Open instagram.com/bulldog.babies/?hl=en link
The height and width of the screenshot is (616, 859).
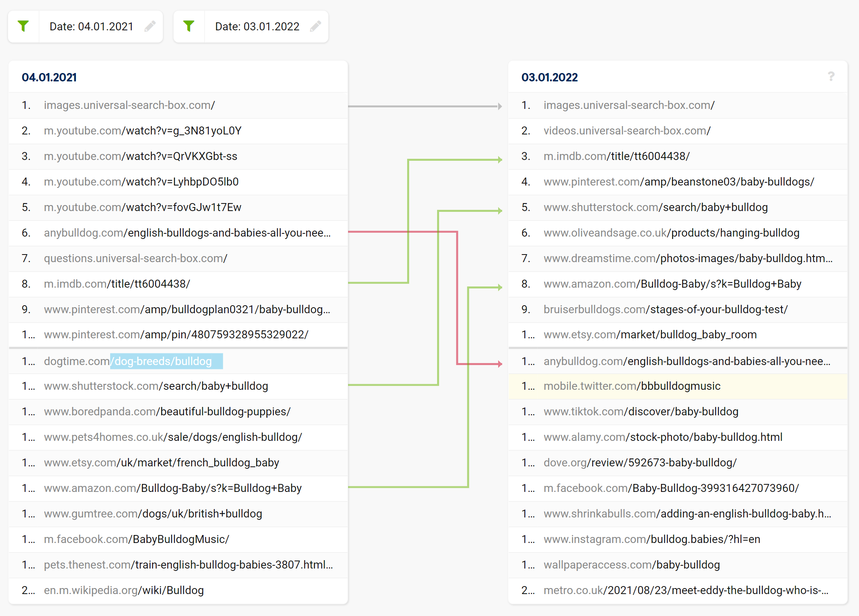pos(652,539)
